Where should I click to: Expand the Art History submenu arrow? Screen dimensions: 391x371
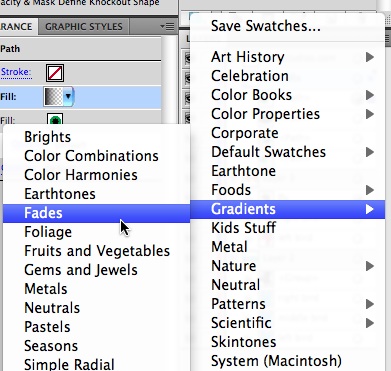point(369,57)
